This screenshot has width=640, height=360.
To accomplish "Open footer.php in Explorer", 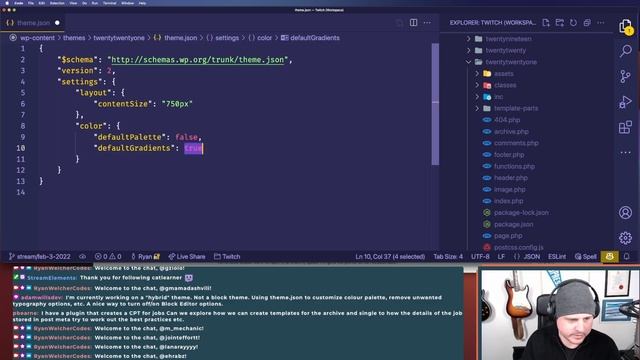I will click(509, 155).
